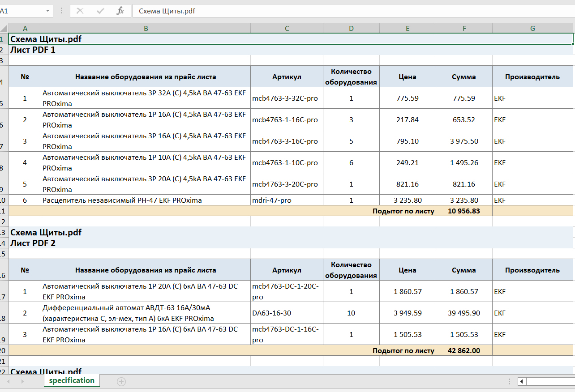
Task: Click horizontal scrollbar left arrow
Action: click(522, 381)
